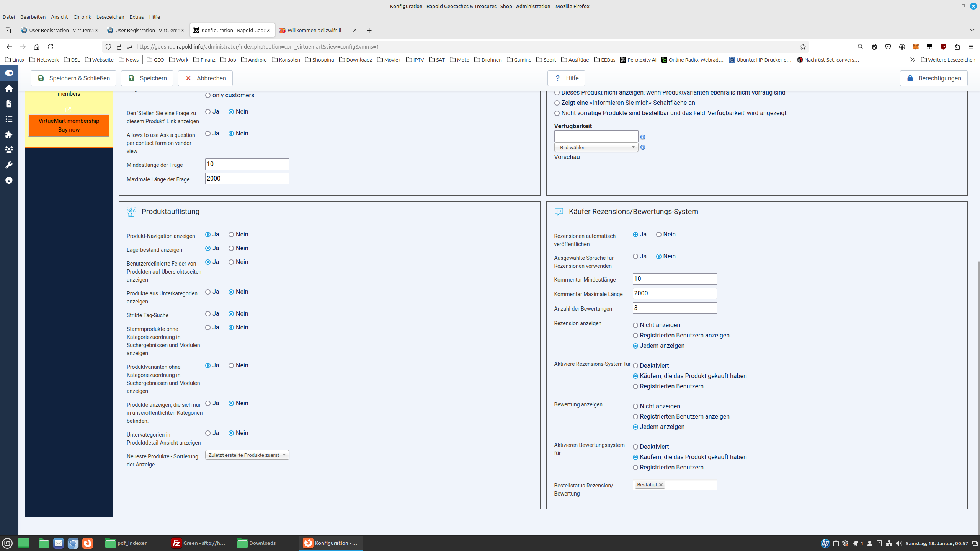Bookmark this page with the star icon

[x=803, y=47]
